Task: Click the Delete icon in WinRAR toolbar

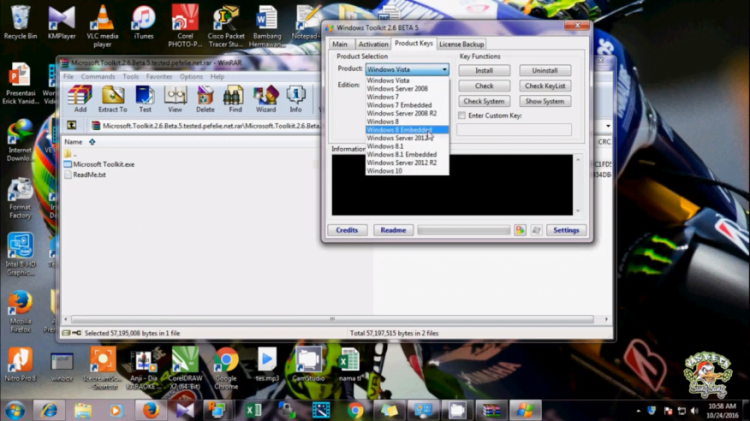Action: [205, 99]
